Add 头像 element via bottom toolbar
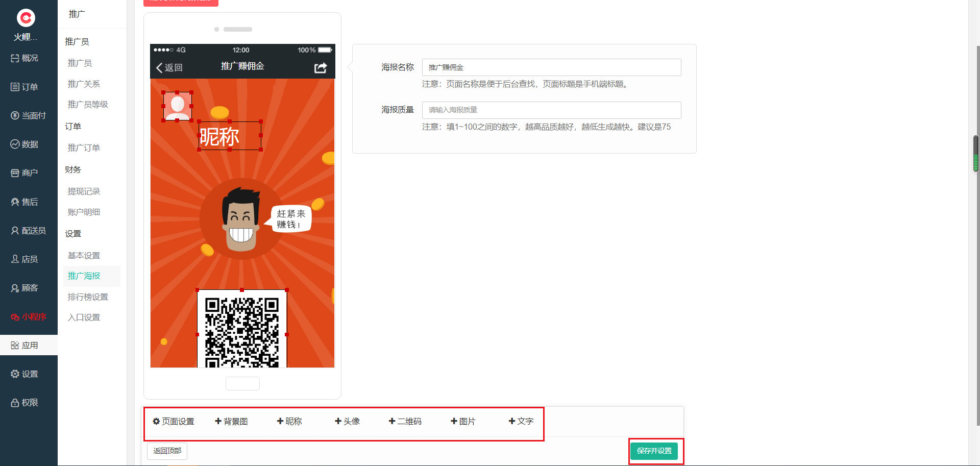This screenshot has height=466, width=980. (347, 421)
